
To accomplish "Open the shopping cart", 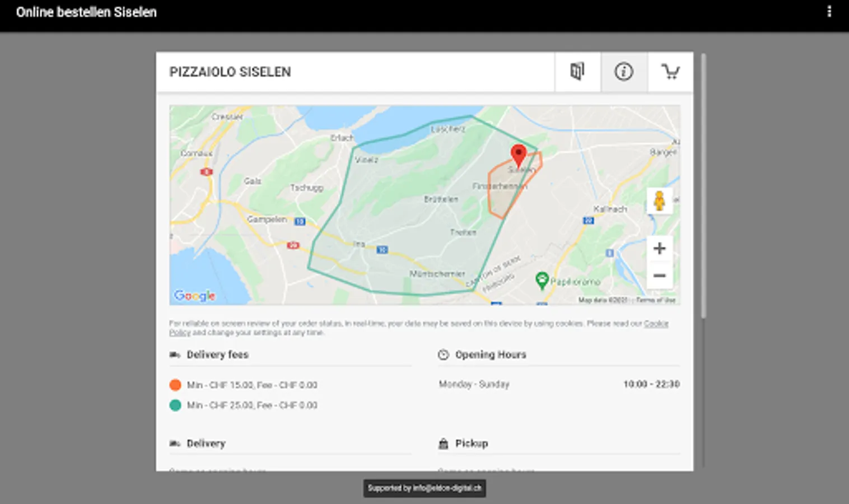I will 670,72.
